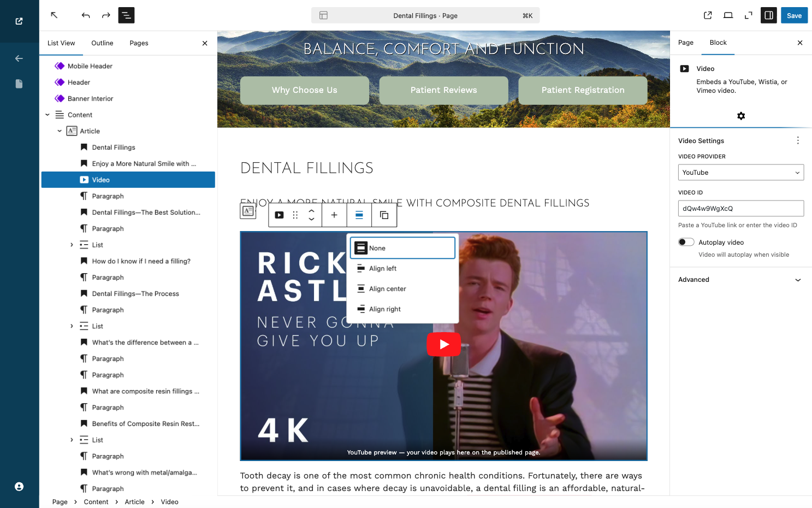Image resolution: width=812 pixels, height=508 pixels.
Task: Select 'Enjoy a More Natural Smile with' tree item
Action: pyautogui.click(x=128, y=164)
